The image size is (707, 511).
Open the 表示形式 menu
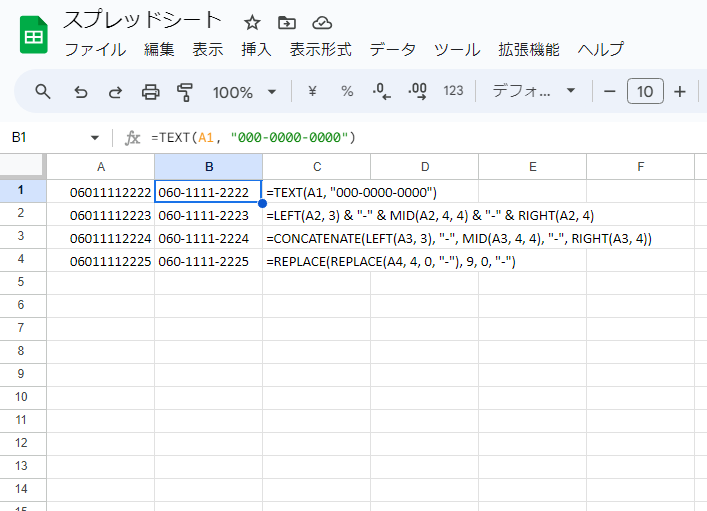click(x=320, y=50)
